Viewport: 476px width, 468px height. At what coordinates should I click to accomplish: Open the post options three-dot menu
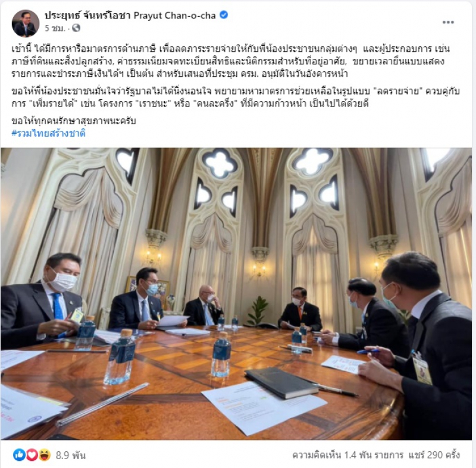pyautogui.click(x=448, y=22)
